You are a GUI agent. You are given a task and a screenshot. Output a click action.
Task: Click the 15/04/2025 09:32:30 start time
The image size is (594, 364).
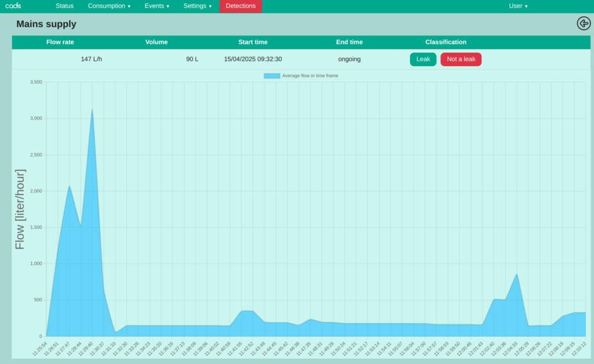click(253, 59)
